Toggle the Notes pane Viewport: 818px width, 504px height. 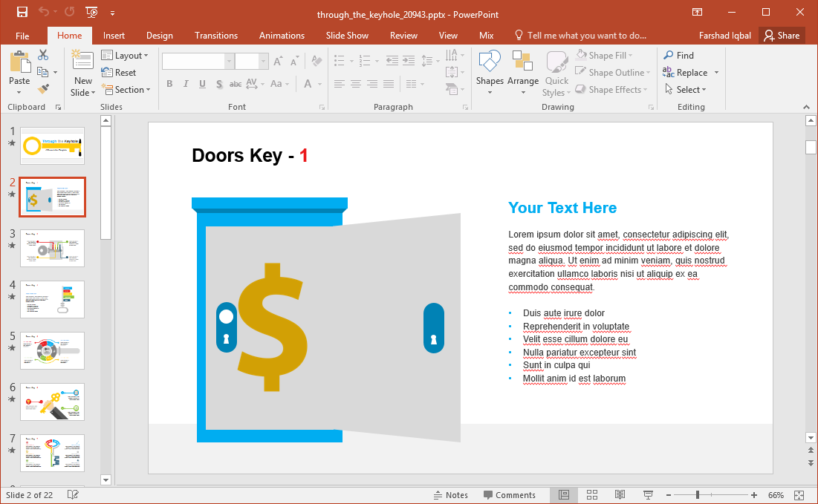(x=450, y=495)
